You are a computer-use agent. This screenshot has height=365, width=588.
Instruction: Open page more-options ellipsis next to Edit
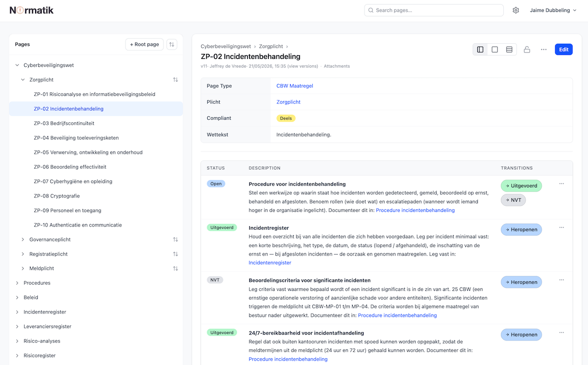pyautogui.click(x=543, y=50)
